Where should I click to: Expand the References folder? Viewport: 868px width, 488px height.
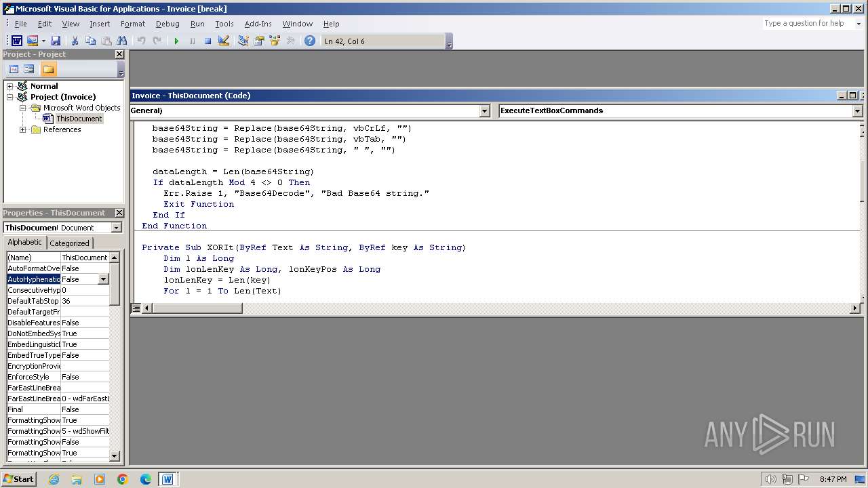(x=23, y=129)
